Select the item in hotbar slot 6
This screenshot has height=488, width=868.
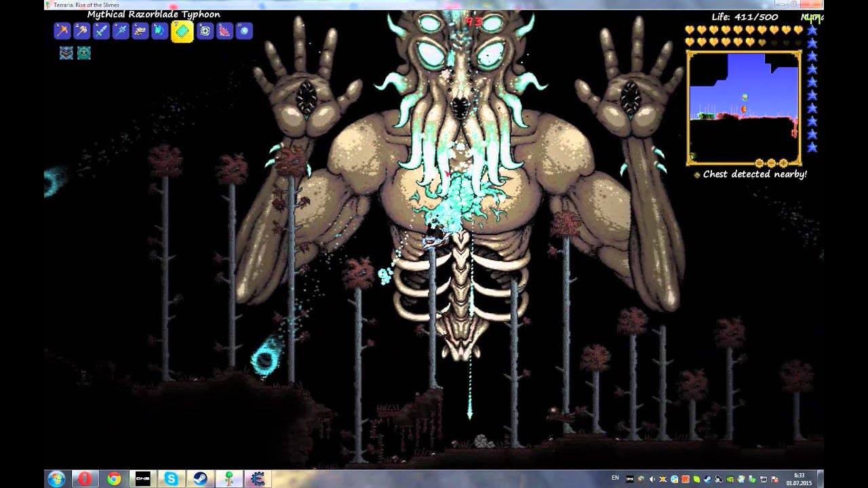(160, 30)
